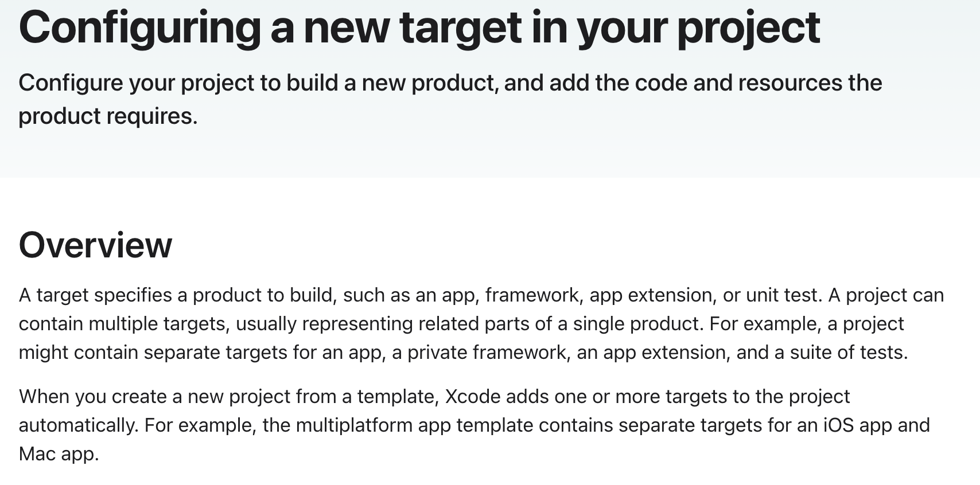Viewport: 980px width, 485px height.
Task: Click the text "Mac app." at paragraph end
Action: click(59, 453)
